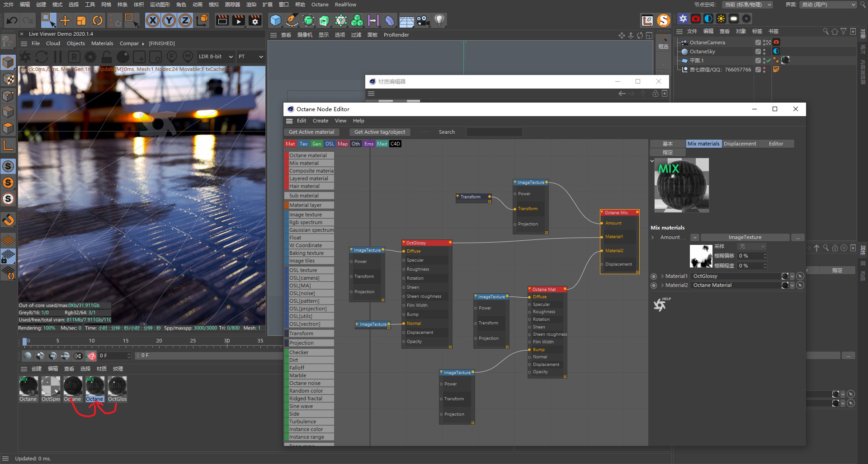868x464 pixels.
Task: Click the search magnifier in the Object Manager
Action: pos(826,31)
